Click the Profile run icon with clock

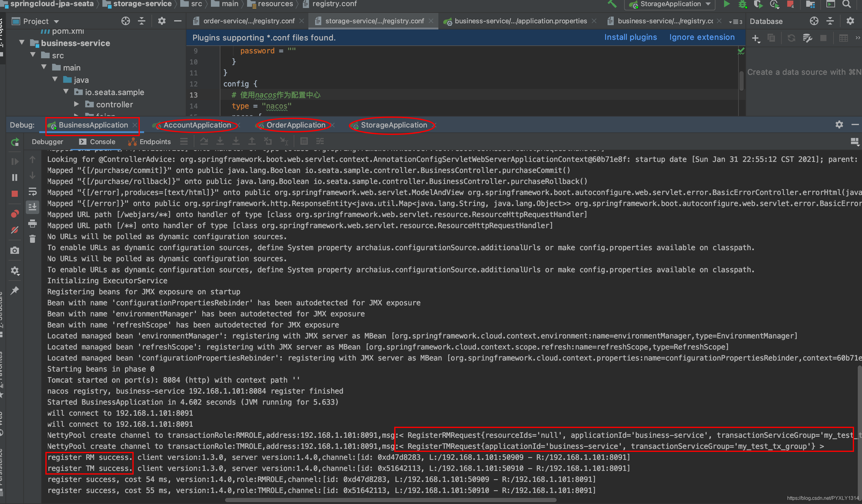(774, 4)
